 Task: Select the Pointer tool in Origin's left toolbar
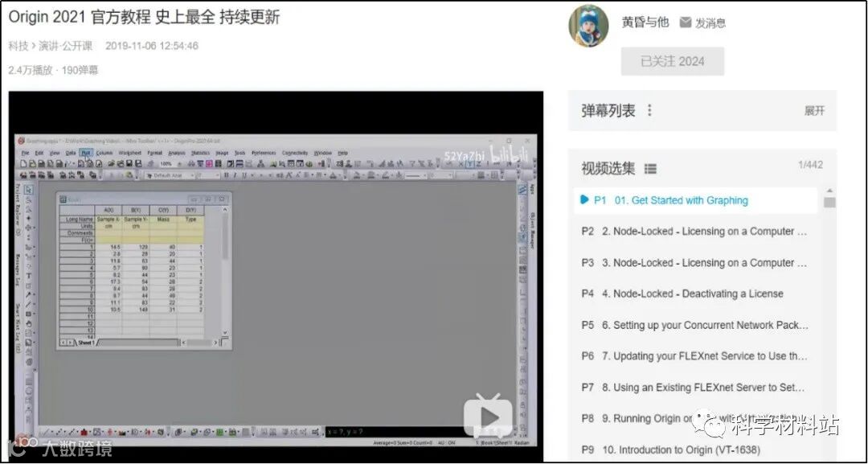tap(28, 189)
